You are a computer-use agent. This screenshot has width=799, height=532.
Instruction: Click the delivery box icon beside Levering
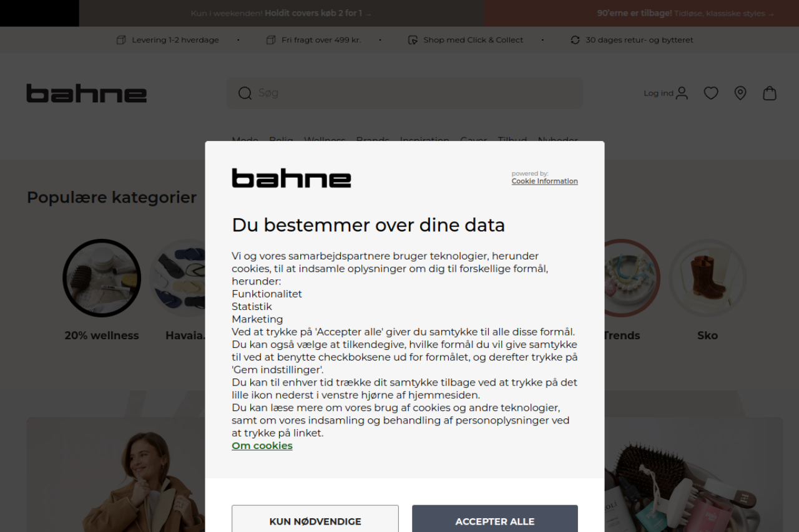point(121,40)
